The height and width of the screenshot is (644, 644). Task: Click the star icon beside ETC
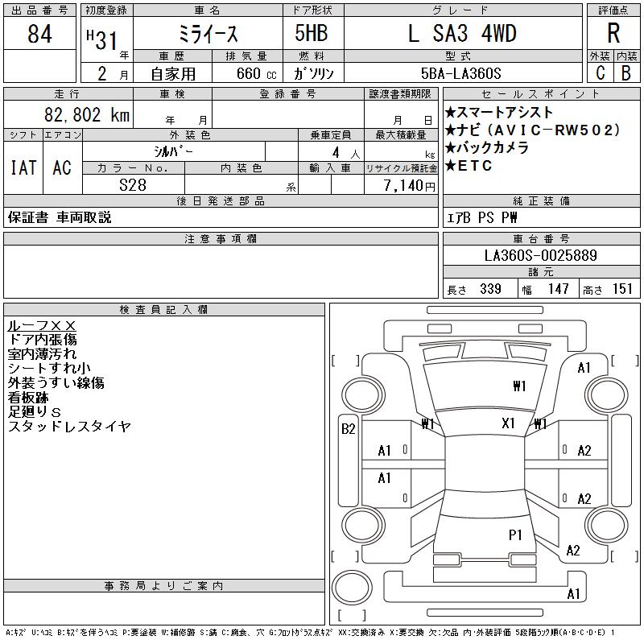coord(450,166)
